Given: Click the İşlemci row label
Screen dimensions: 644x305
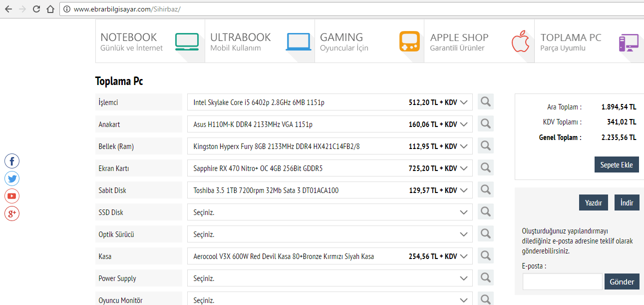Looking at the screenshot, I should [139, 102].
